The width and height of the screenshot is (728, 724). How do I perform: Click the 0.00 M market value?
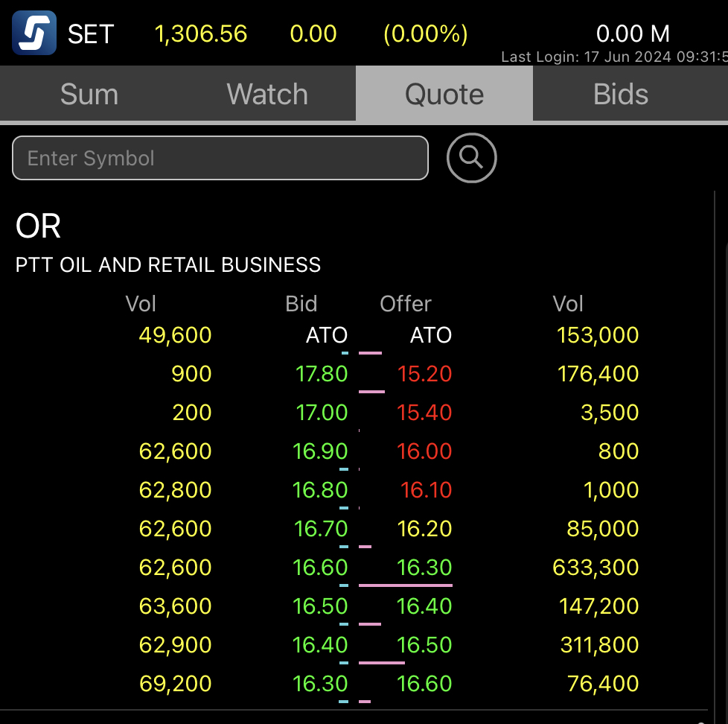tap(633, 34)
